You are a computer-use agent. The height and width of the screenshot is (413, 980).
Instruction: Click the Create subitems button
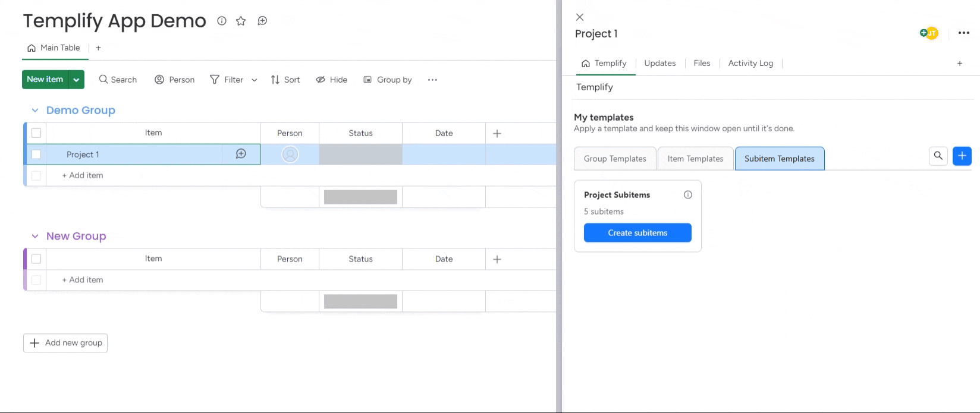tap(637, 233)
